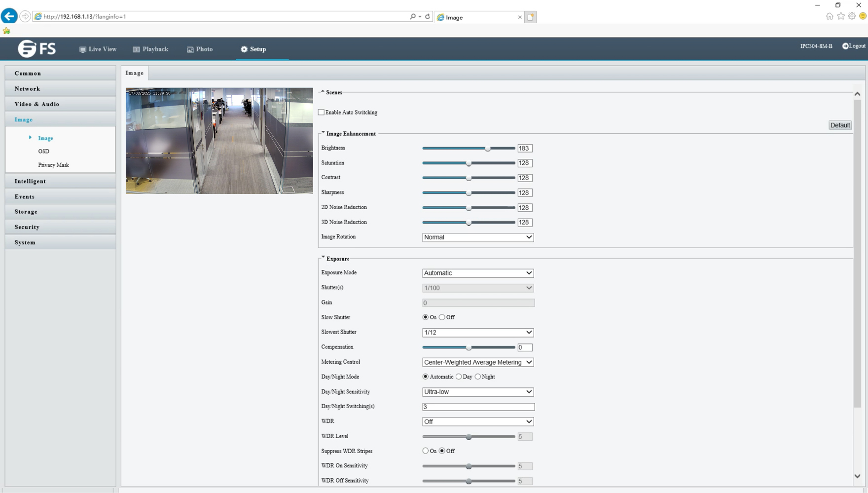
Task: Open Internet Explorer settings gear
Action: pos(852,16)
